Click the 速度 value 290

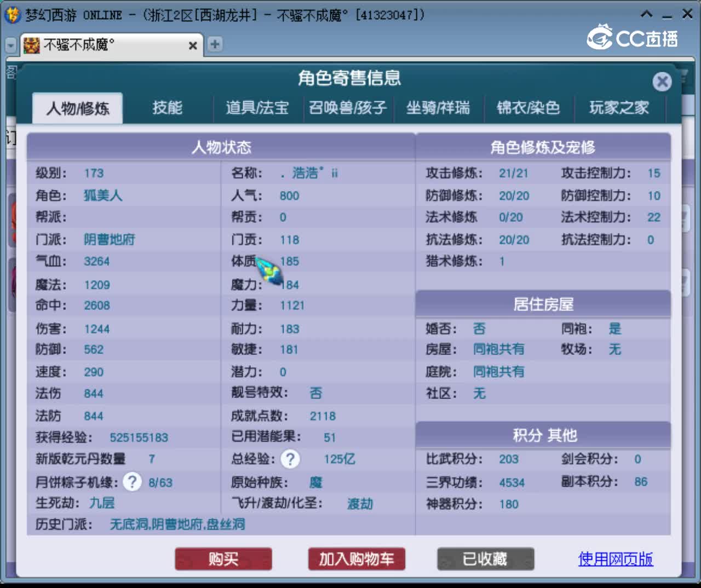tap(94, 372)
